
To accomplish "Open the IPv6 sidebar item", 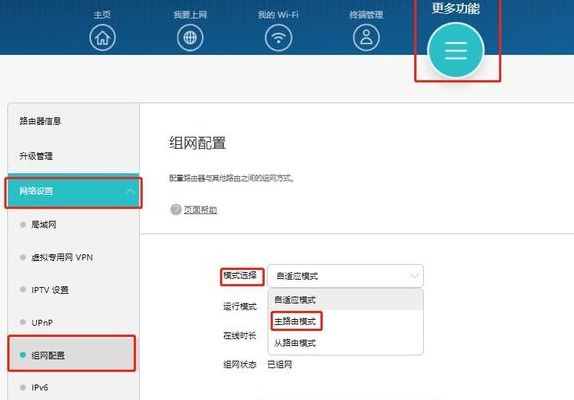I will coord(40,387).
